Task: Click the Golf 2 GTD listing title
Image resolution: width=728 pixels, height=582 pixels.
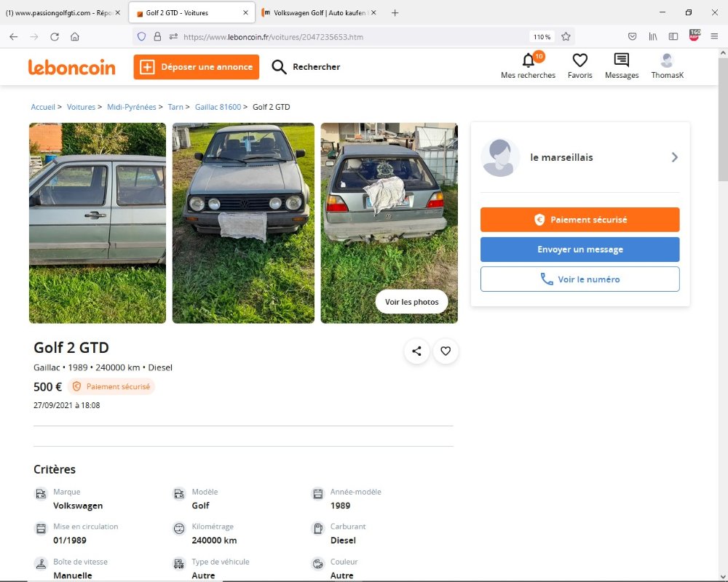Action: [71, 348]
